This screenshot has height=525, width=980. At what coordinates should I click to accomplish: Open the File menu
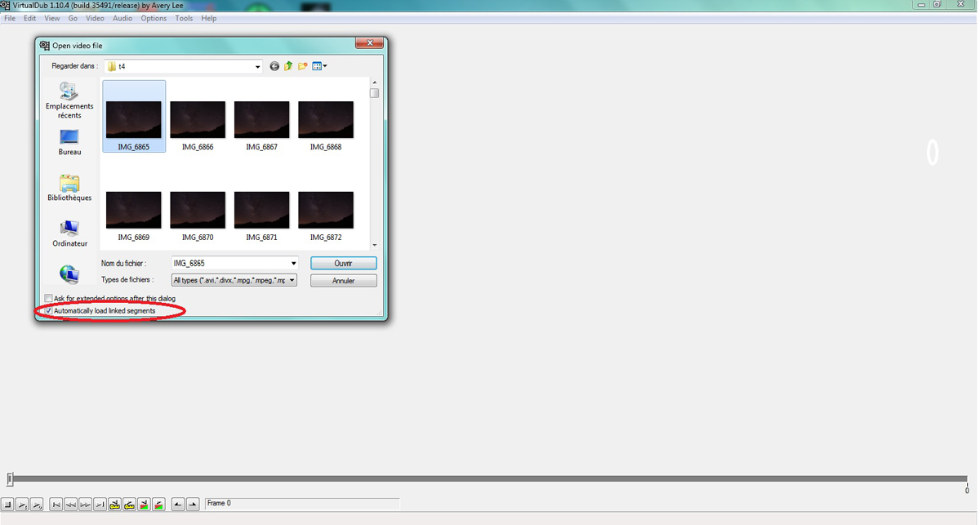coord(10,18)
